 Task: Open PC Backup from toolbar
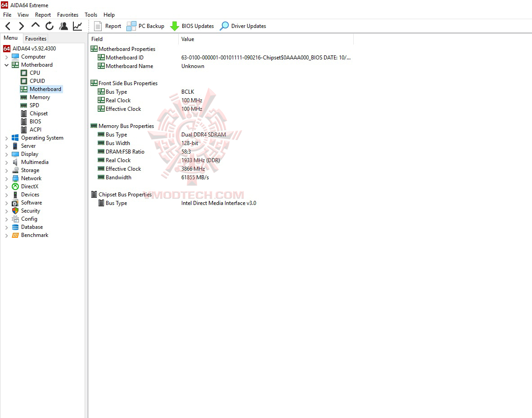click(145, 26)
